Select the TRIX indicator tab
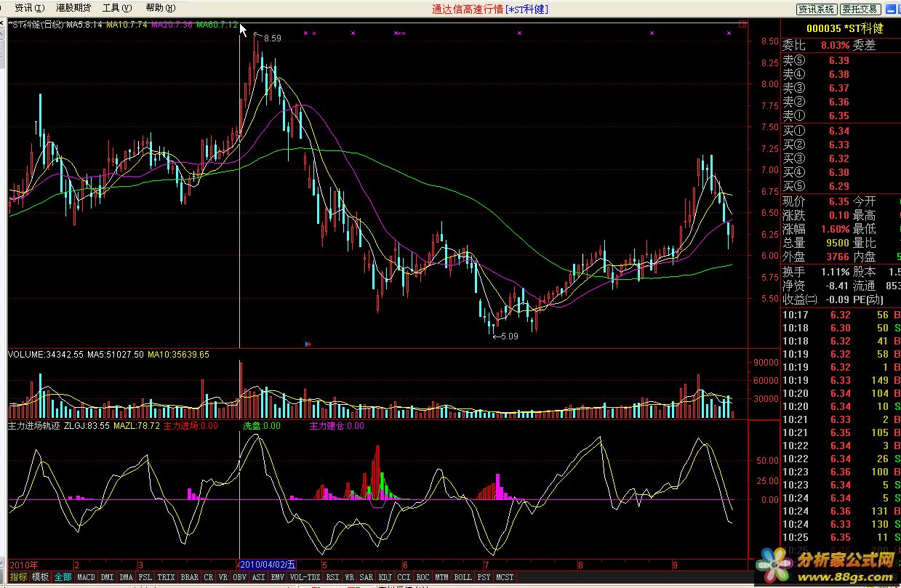 167,577
